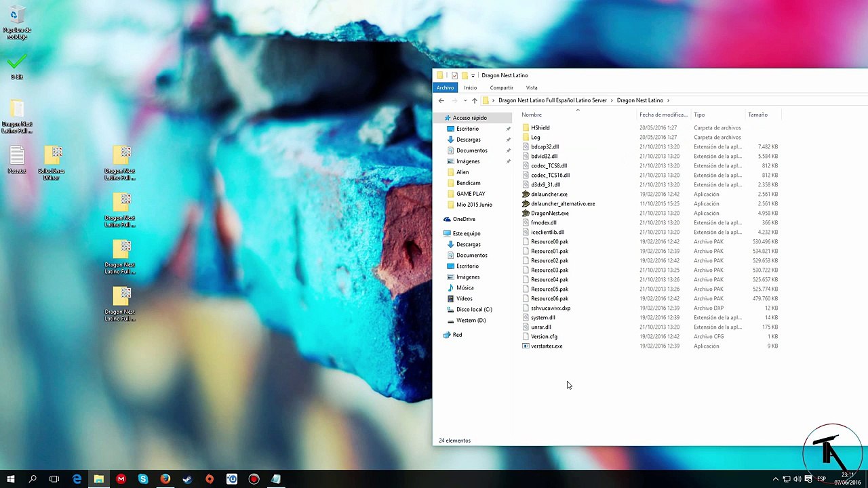The width and height of the screenshot is (868, 488).
Task: Select the Alien folder in sidebar
Action: pyautogui.click(x=462, y=172)
